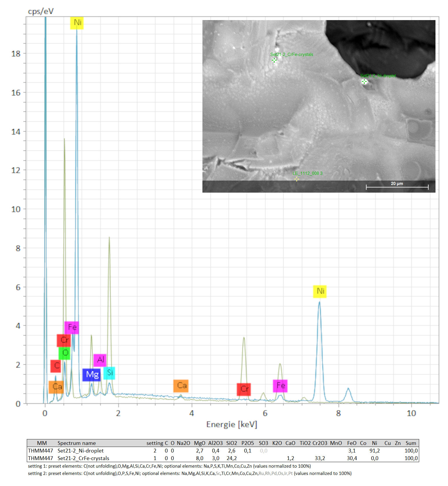Select the Set21-2_Ni-droplet table row name

click(80, 450)
